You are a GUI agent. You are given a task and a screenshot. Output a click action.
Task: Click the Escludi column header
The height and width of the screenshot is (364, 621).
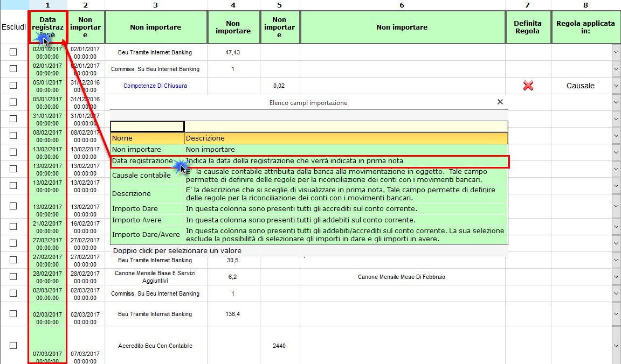tap(14, 27)
